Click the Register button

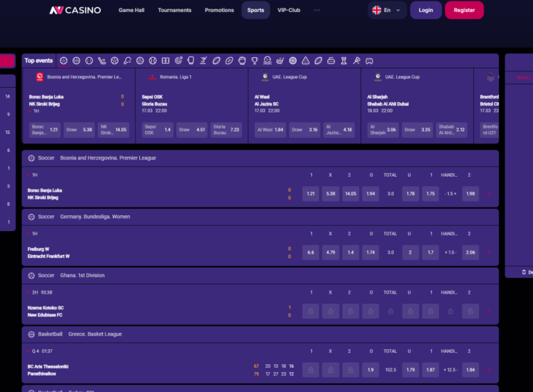464,10
